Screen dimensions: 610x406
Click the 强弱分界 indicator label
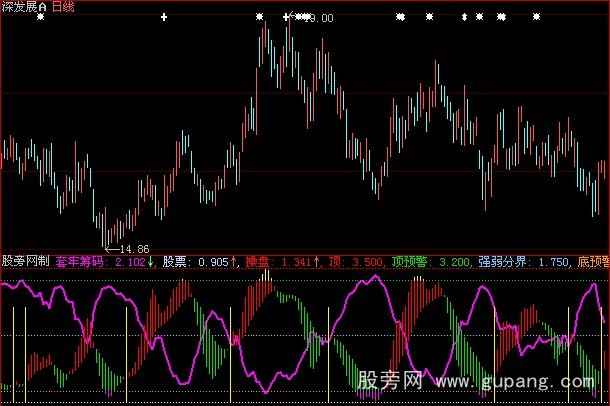501,263
